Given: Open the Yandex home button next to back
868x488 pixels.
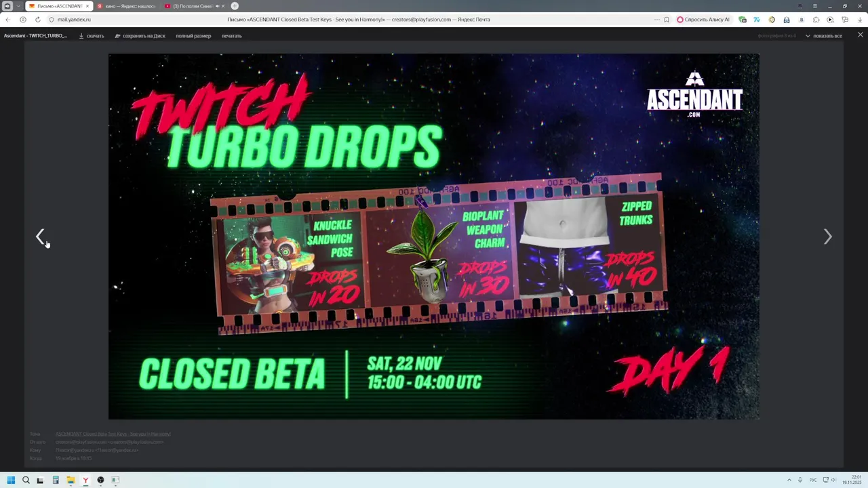Looking at the screenshot, I should 22,20.
